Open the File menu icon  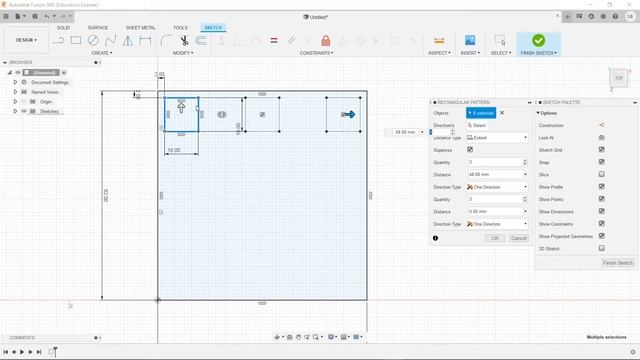pos(18,16)
